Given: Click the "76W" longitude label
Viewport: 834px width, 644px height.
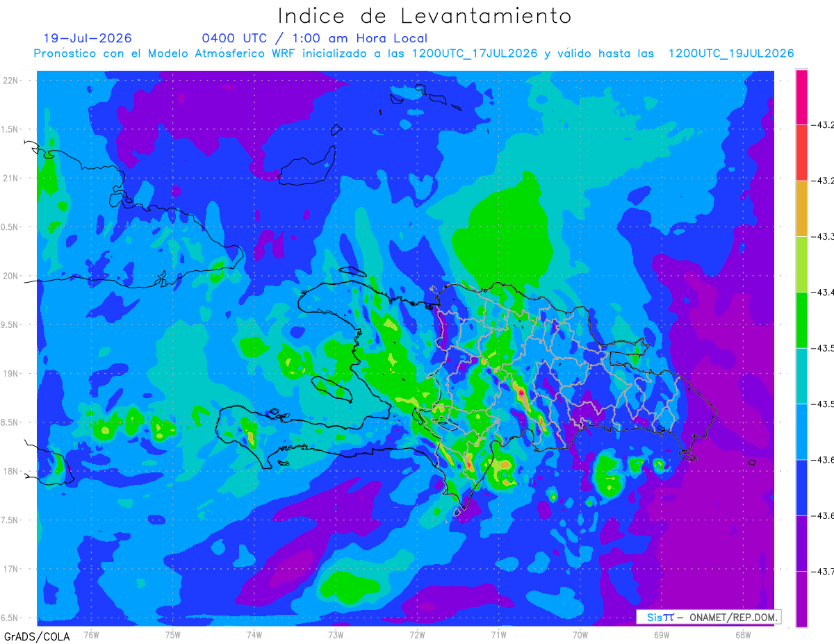Looking at the screenshot, I should coord(92,634).
